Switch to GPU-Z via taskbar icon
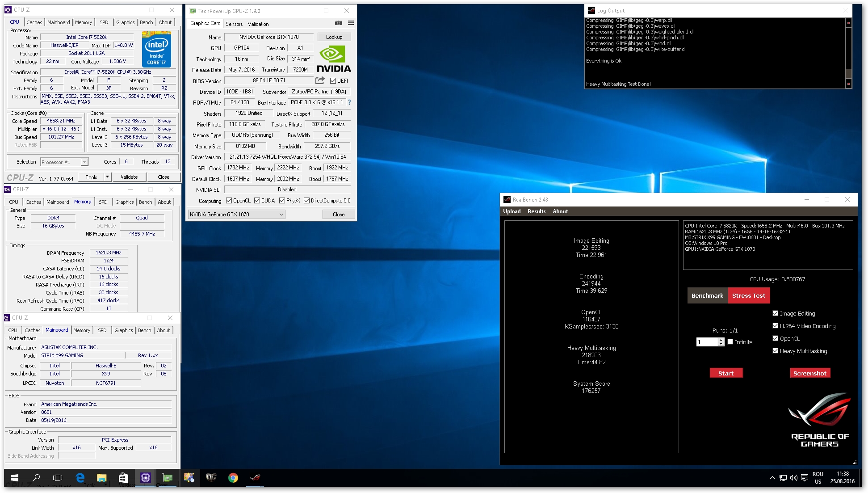 [167, 478]
